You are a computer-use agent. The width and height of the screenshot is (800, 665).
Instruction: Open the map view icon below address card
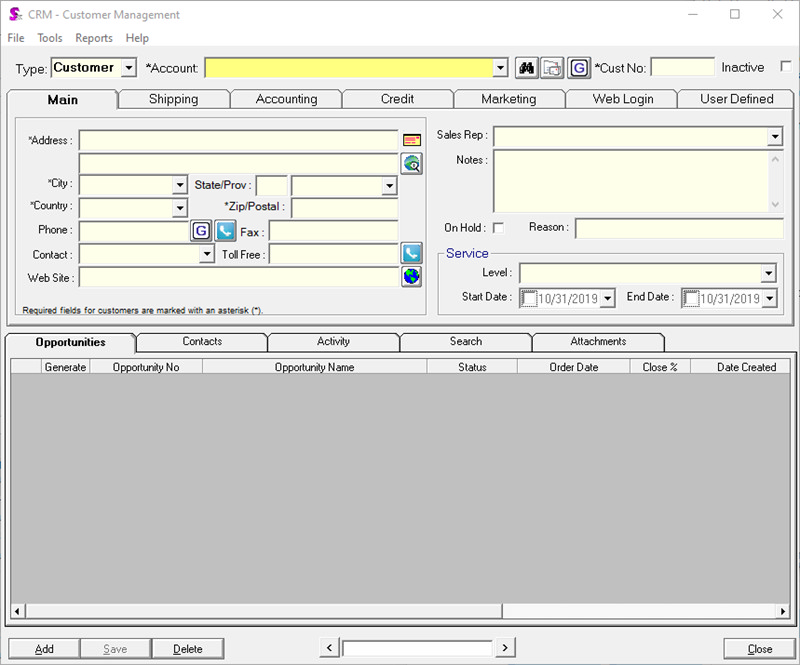point(411,164)
